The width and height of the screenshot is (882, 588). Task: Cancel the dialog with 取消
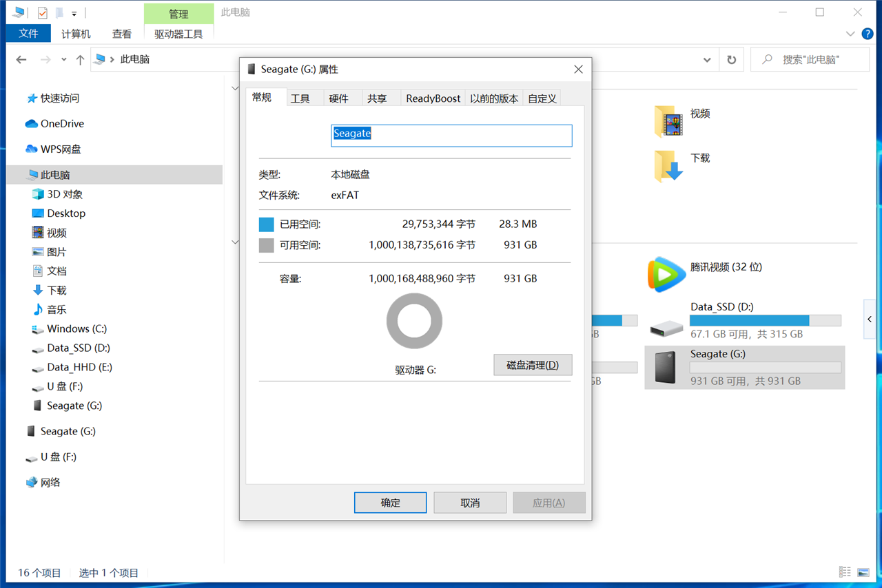[470, 503]
